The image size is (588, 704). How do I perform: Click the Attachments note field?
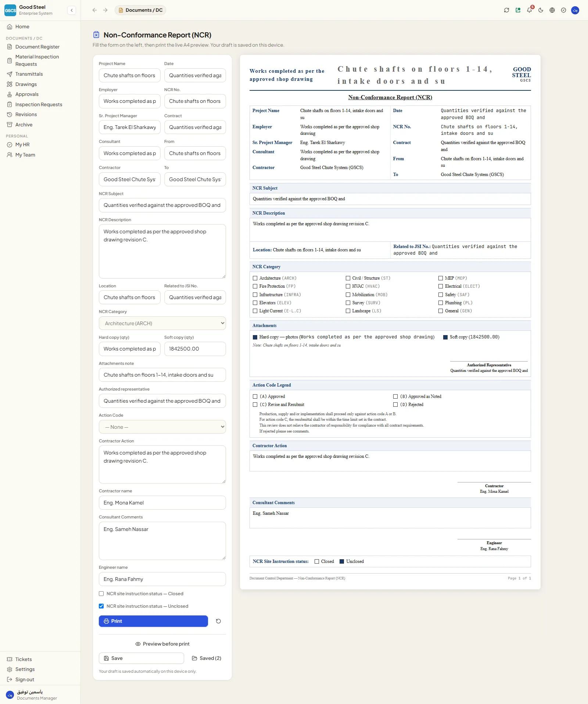(x=162, y=375)
